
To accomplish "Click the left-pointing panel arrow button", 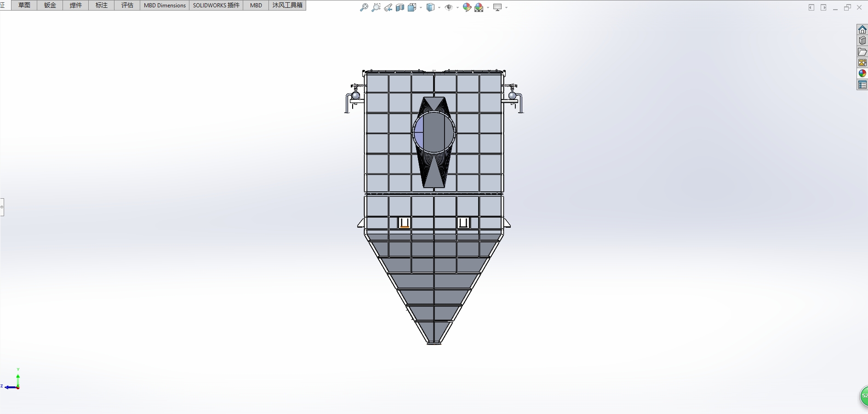I will (811, 7).
